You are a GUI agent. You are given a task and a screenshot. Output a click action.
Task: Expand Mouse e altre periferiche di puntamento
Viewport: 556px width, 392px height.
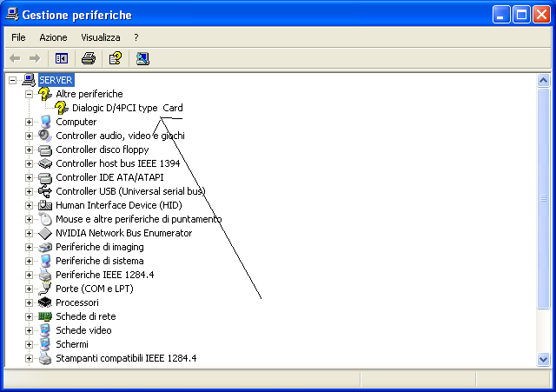(29, 219)
